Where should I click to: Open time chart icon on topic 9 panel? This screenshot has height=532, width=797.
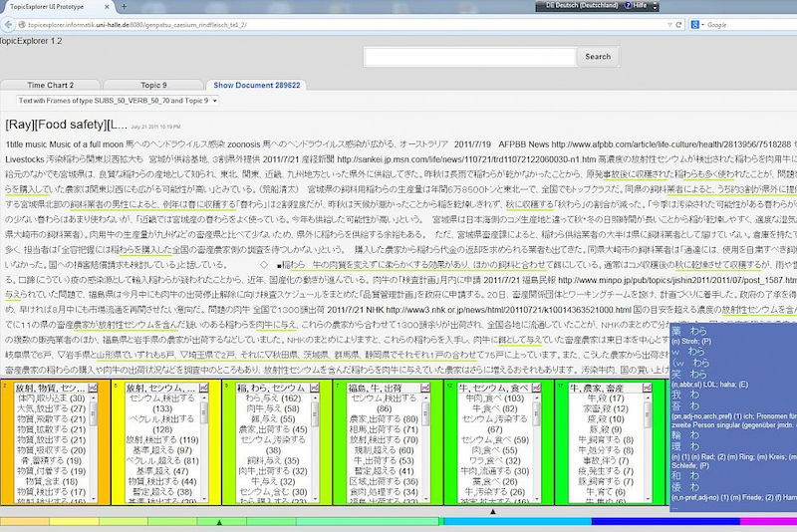pyautogui.click(x=314, y=386)
